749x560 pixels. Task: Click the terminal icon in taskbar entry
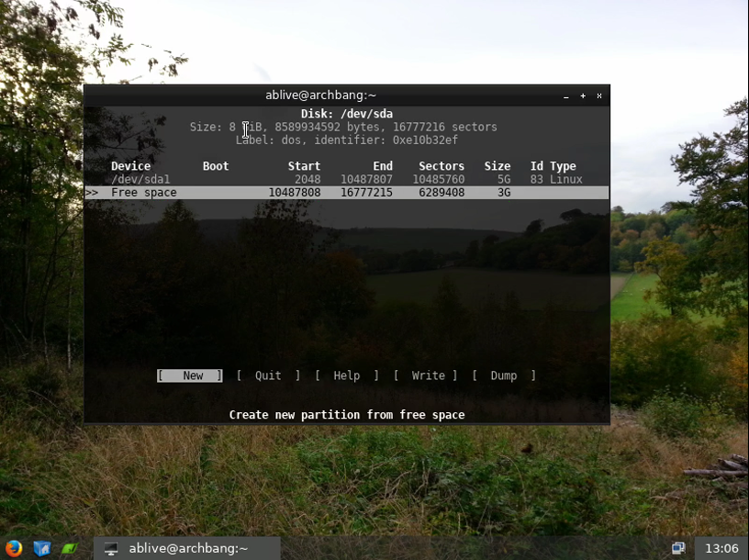pyautogui.click(x=111, y=548)
